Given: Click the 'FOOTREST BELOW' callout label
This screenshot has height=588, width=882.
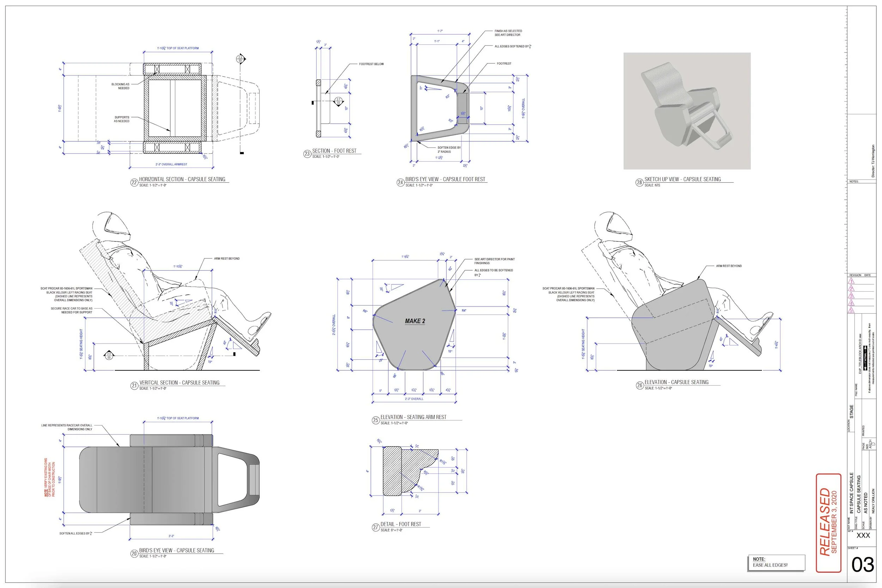Looking at the screenshot, I should 371,64.
